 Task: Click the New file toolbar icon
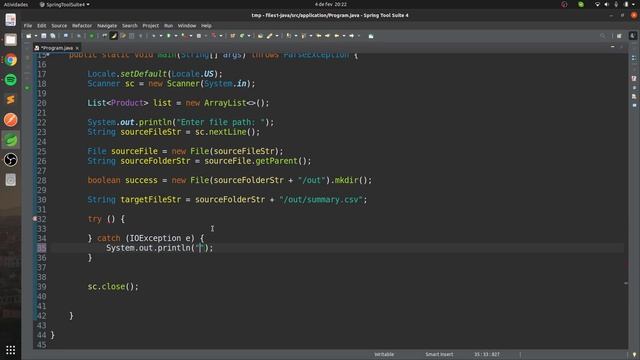29,36
